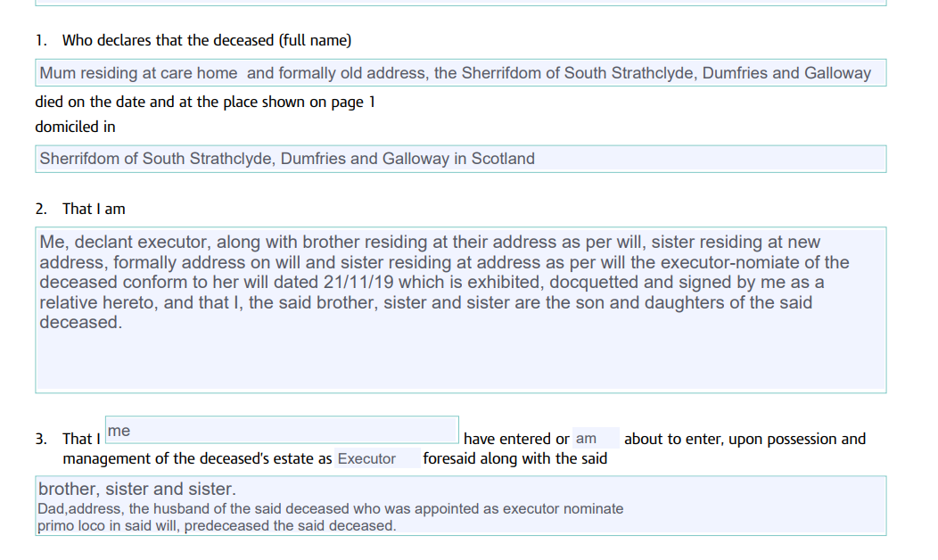Select the 'domiciled in' Sherrifdom text field

pyautogui.click(x=461, y=159)
